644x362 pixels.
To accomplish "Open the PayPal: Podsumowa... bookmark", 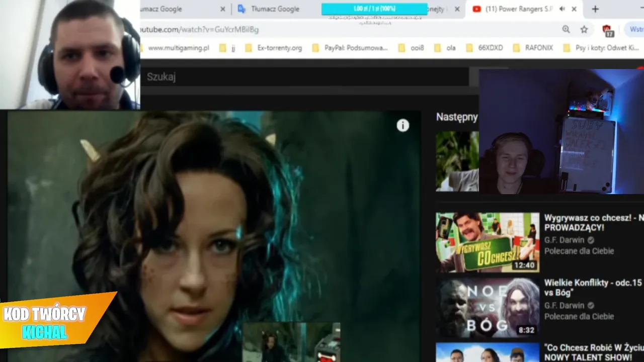I will pos(350,48).
